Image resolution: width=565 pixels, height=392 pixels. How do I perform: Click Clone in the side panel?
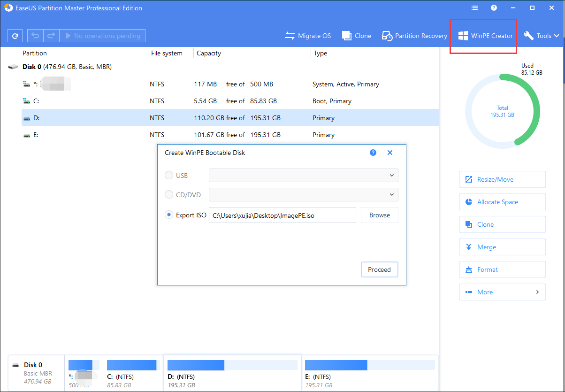tap(503, 224)
